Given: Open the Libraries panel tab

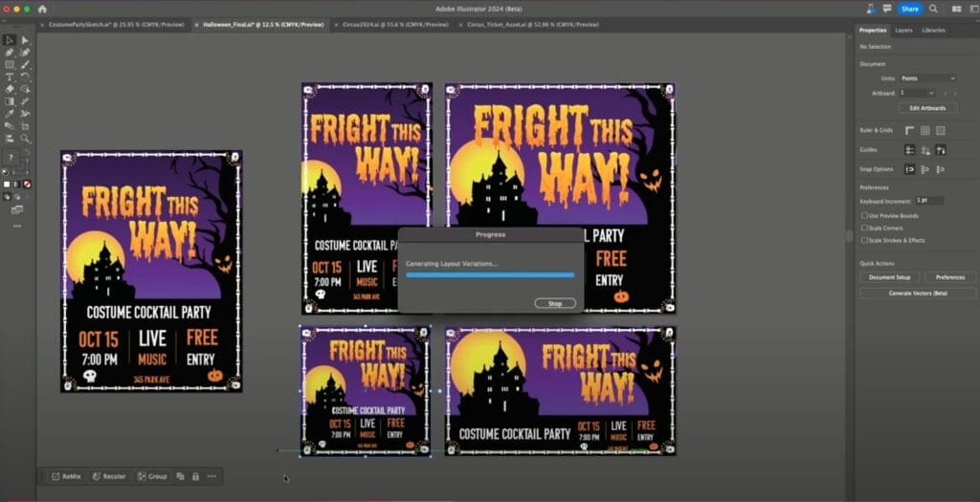Looking at the screenshot, I should (933, 30).
